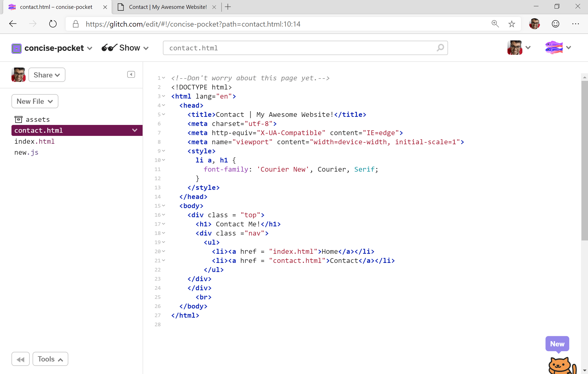
Task: Collapse the sidebar with the arrow icon
Action: pyautogui.click(x=131, y=75)
